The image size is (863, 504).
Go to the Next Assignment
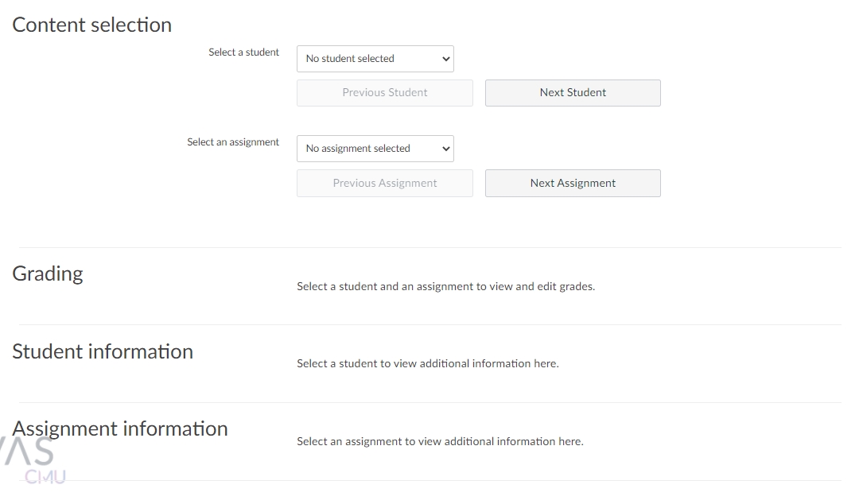click(573, 183)
